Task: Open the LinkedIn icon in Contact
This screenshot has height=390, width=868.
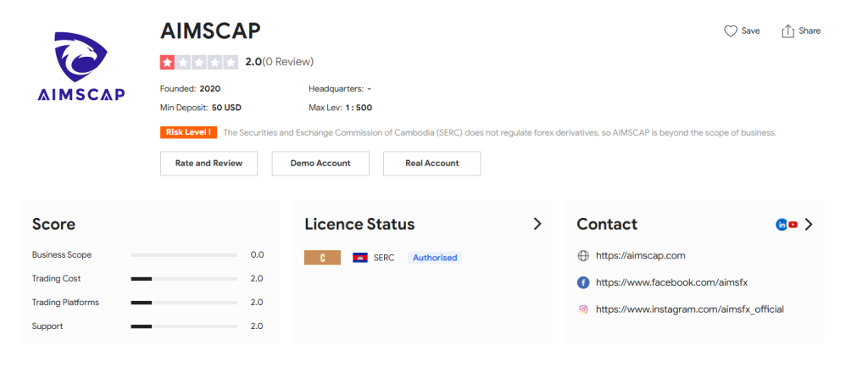Action: click(x=782, y=225)
